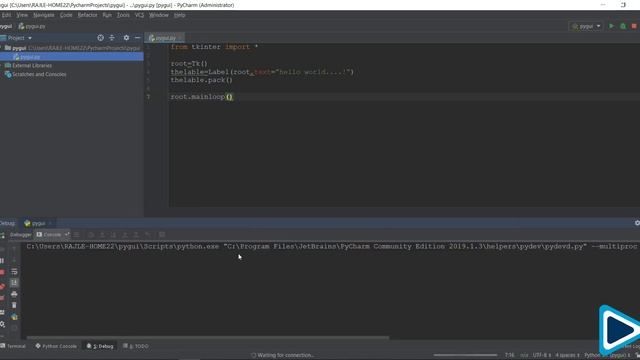Open the Terminal tool window
This screenshot has width=640, height=360.
click(x=13, y=346)
